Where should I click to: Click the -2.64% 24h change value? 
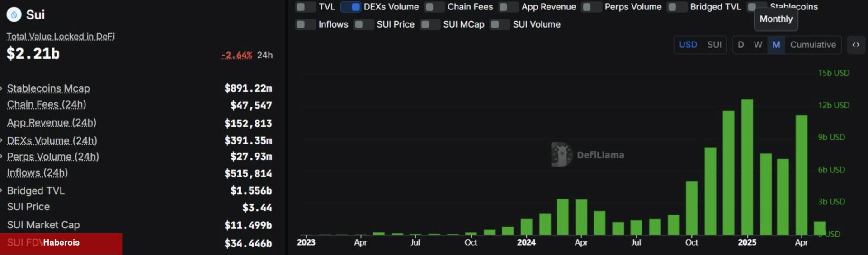(237, 55)
